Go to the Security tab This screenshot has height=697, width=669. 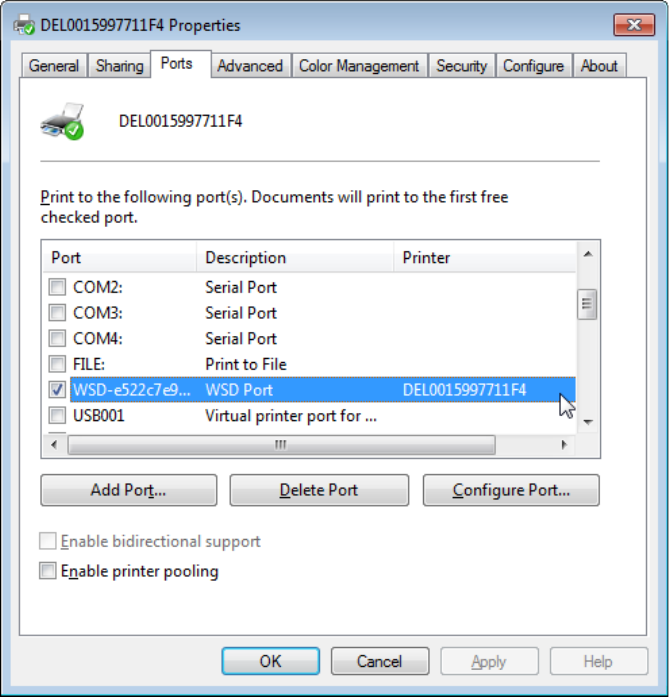[x=461, y=66]
